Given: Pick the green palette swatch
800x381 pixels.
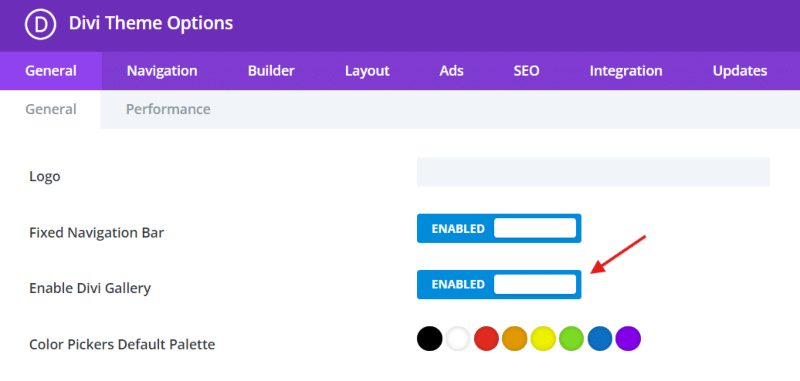Looking at the screenshot, I should coord(571,339).
